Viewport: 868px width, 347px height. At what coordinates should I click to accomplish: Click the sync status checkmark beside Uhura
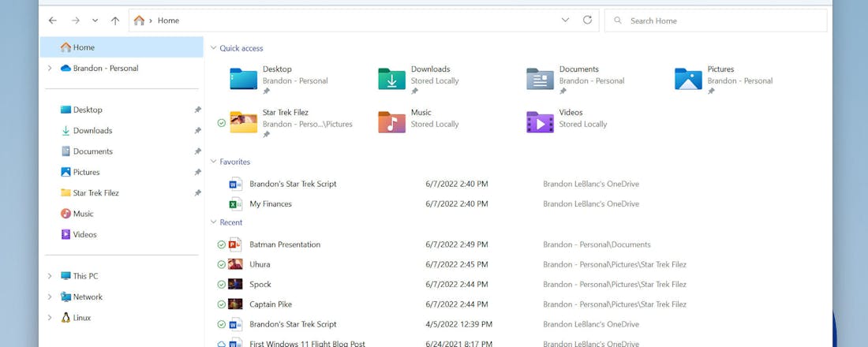[x=222, y=264]
